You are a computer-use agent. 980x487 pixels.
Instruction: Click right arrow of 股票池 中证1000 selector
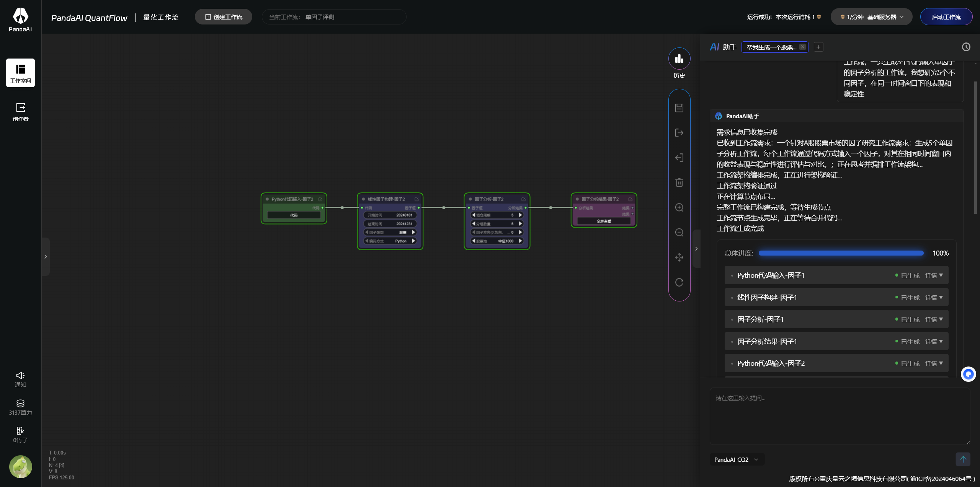[520, 241]
